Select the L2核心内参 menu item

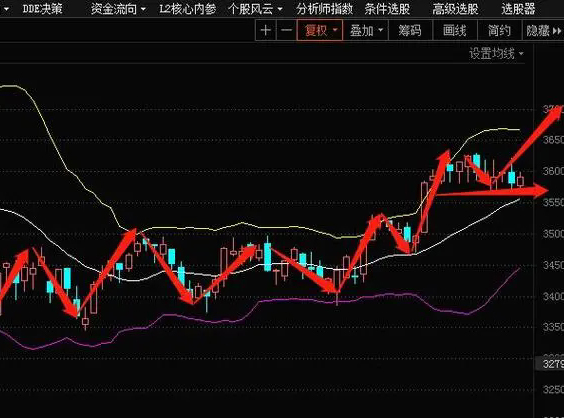187,9
